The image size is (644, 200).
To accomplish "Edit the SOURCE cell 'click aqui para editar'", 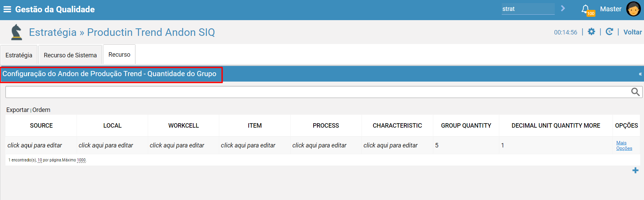I will 35,145.
